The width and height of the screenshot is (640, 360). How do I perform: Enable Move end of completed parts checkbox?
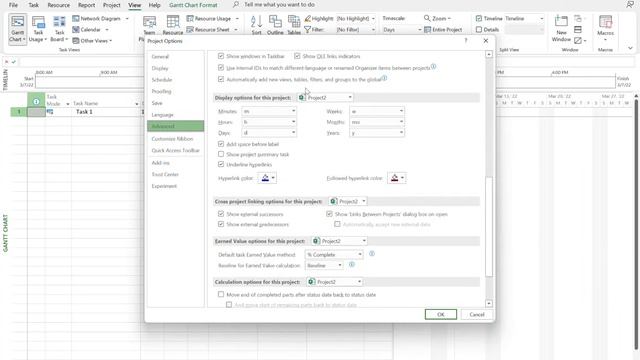point(221,294)
